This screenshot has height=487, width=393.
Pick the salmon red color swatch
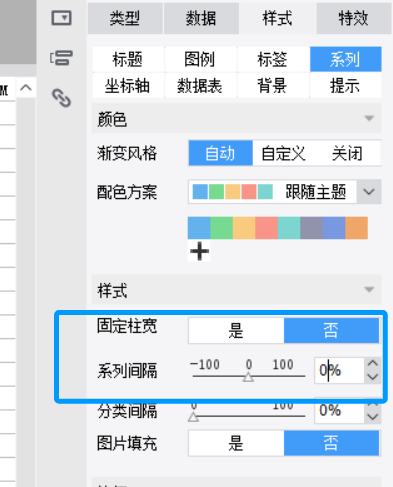coord(267,228)
